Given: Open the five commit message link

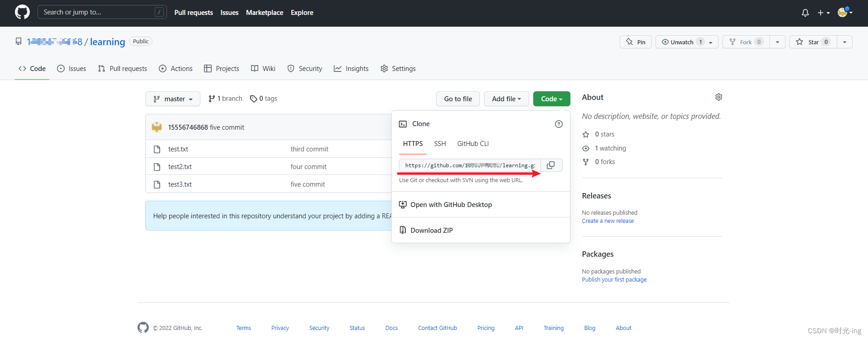Looking at the screenshot, I should point(227,127).
